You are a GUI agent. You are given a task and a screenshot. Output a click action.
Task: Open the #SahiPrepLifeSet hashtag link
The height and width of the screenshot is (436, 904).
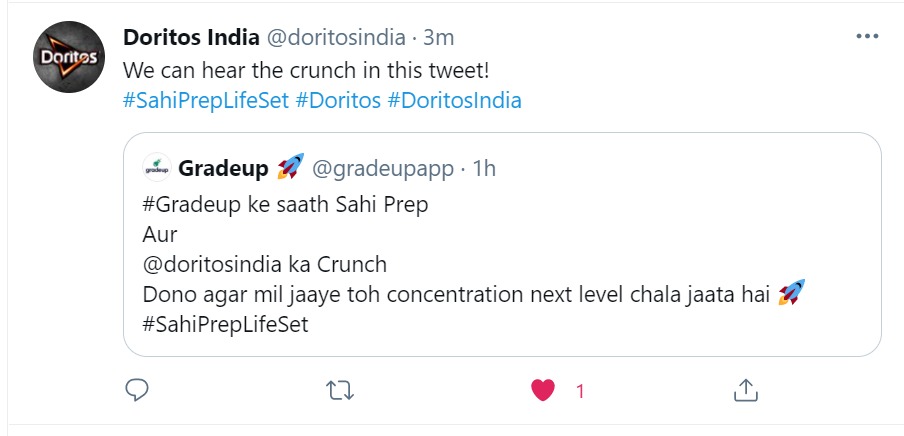coord(206,101)
